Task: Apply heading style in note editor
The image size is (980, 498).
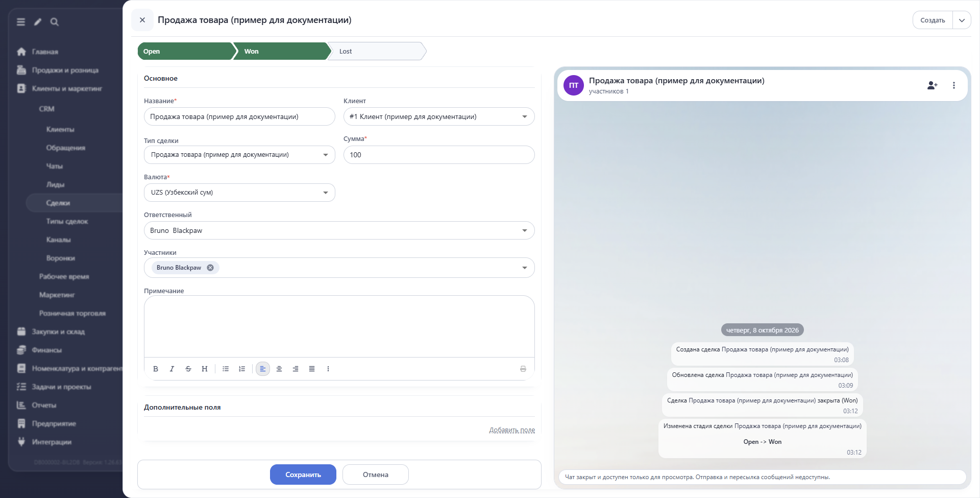Action: click(205, 369)
